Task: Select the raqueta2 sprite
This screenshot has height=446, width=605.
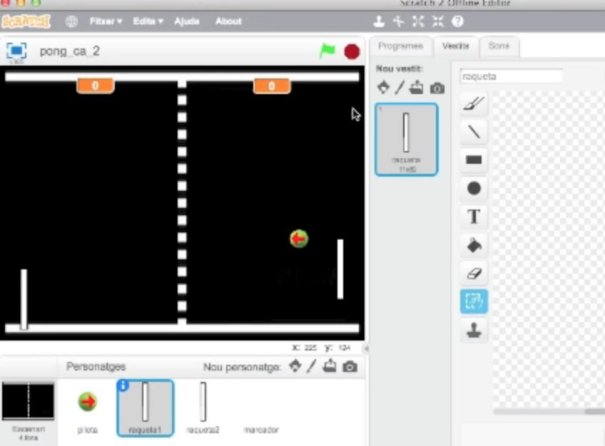Action: [203, 407]
